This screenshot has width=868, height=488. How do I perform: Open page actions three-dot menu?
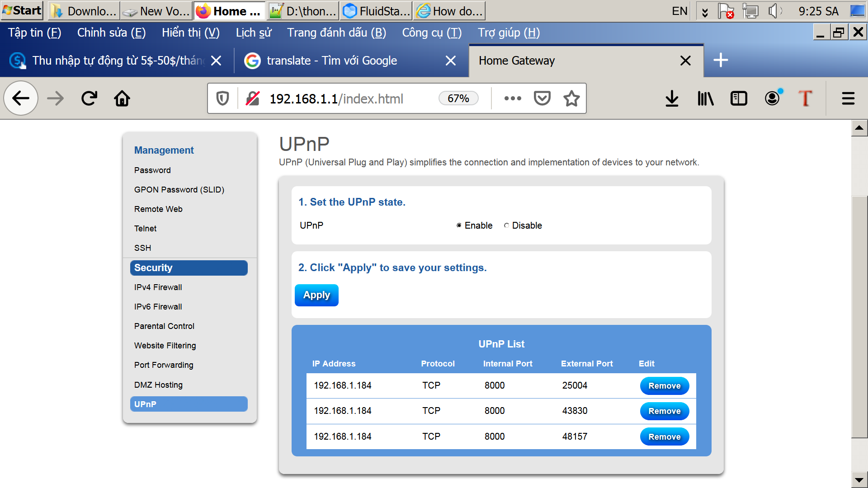point(513,99)
